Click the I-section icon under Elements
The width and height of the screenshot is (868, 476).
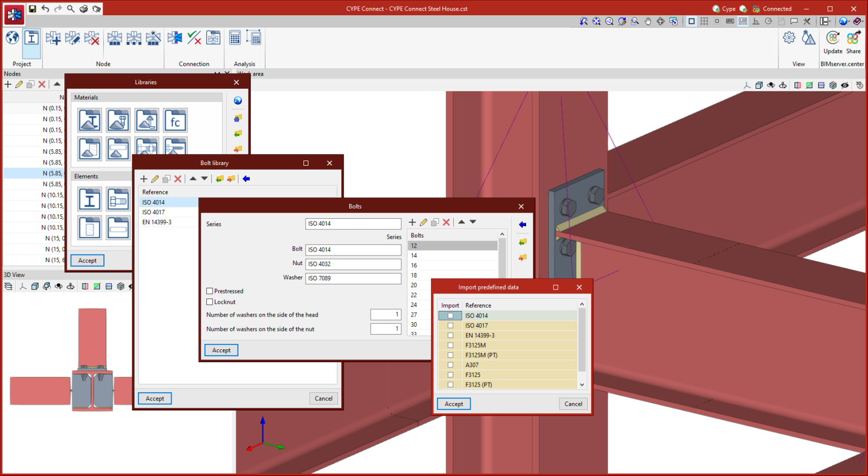pos(90,200)
